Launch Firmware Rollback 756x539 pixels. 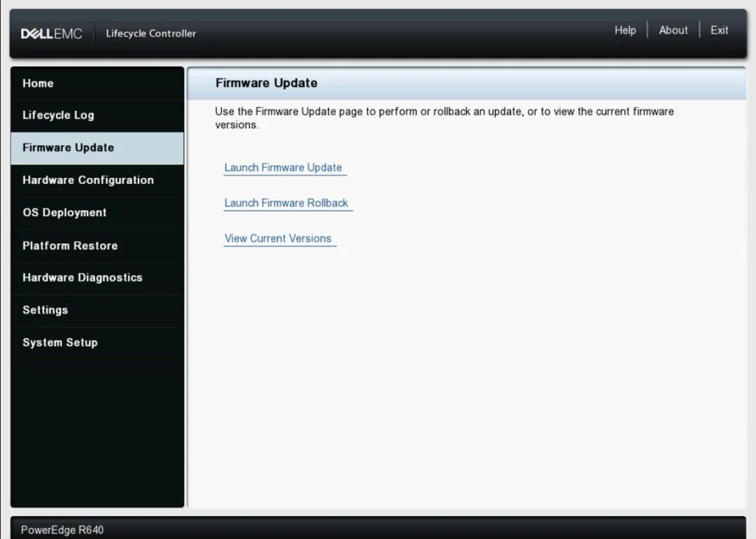click(x=286, y=203)
